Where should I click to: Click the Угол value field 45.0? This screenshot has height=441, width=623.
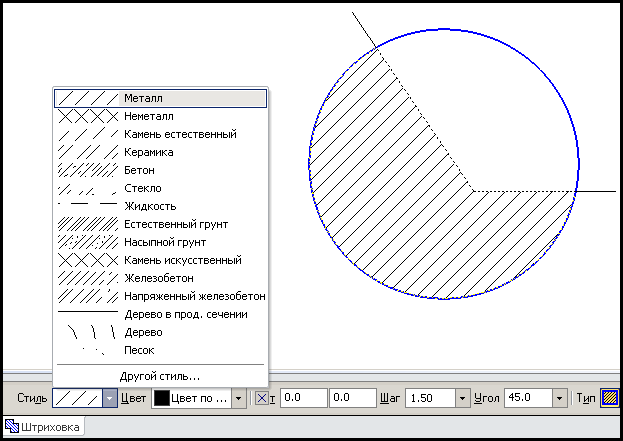(x=528, y=398)
